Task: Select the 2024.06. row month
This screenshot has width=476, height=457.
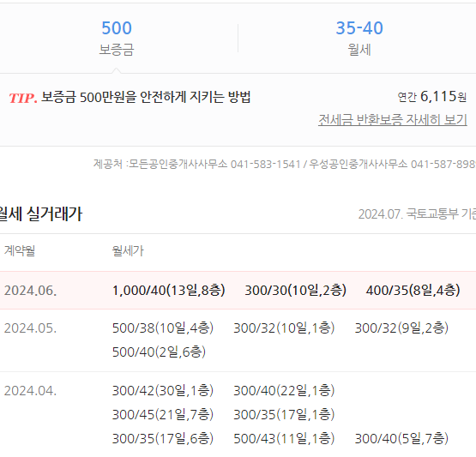Action: coord(30,291)
